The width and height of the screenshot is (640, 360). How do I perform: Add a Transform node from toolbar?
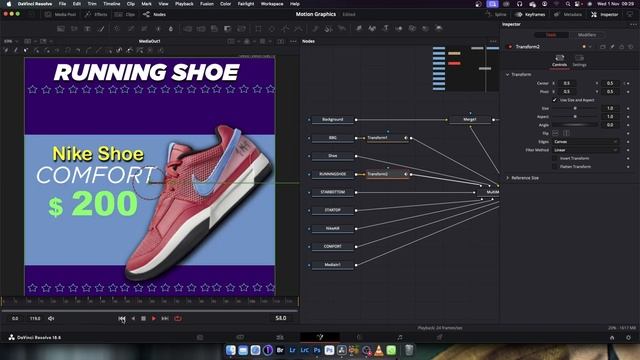(x=241, y=29)
